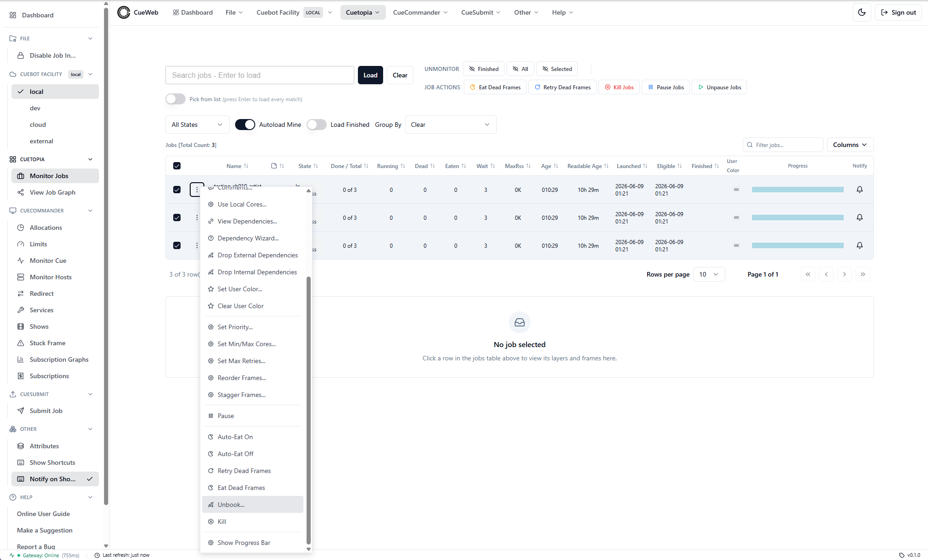
Task: Go to the next page
Action: tap(845, 274)
